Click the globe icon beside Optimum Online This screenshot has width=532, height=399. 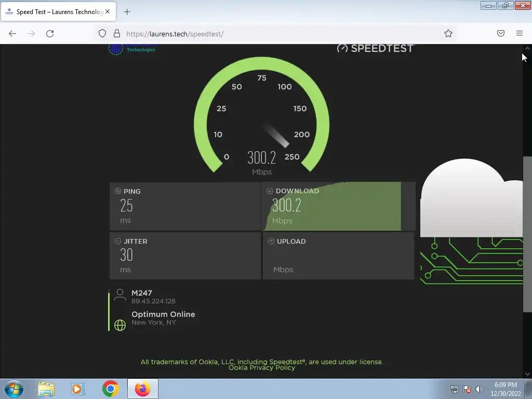(x=120, y=325)
